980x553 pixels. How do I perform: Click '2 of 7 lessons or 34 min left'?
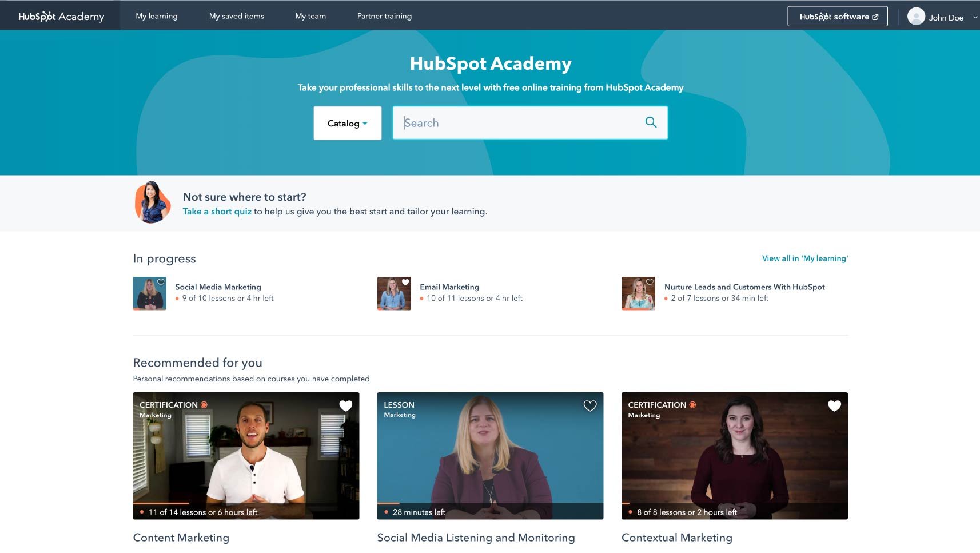719,299
